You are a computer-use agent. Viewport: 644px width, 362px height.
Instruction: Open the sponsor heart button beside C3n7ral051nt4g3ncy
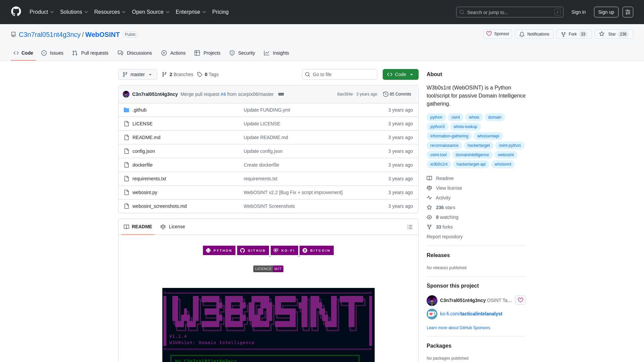tap(521, 300)
